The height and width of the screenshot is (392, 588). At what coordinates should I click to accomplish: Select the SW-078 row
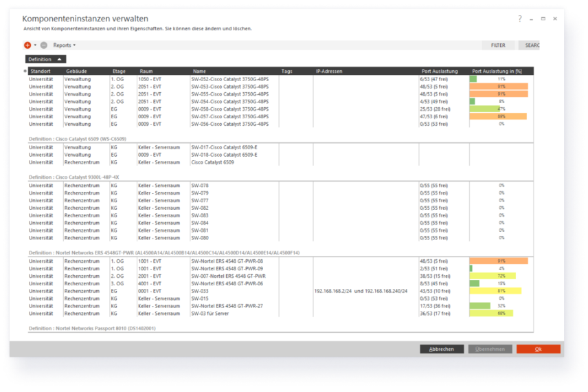coord(280,186)
